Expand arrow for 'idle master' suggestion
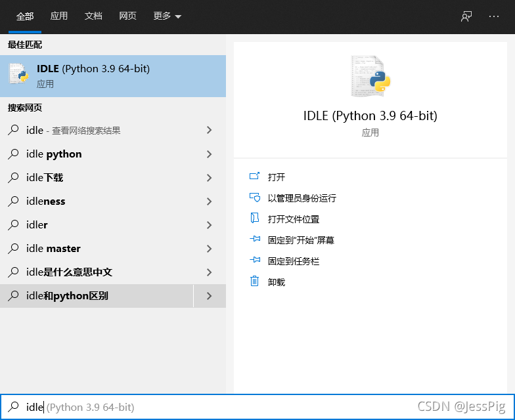This screenshot has height=420, width=515. [x=209, y=248]
